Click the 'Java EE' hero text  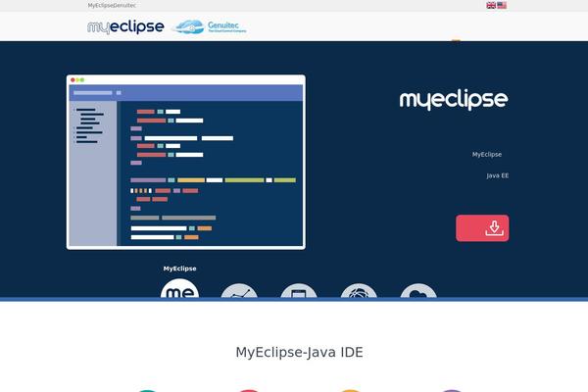tap(498, 175)
